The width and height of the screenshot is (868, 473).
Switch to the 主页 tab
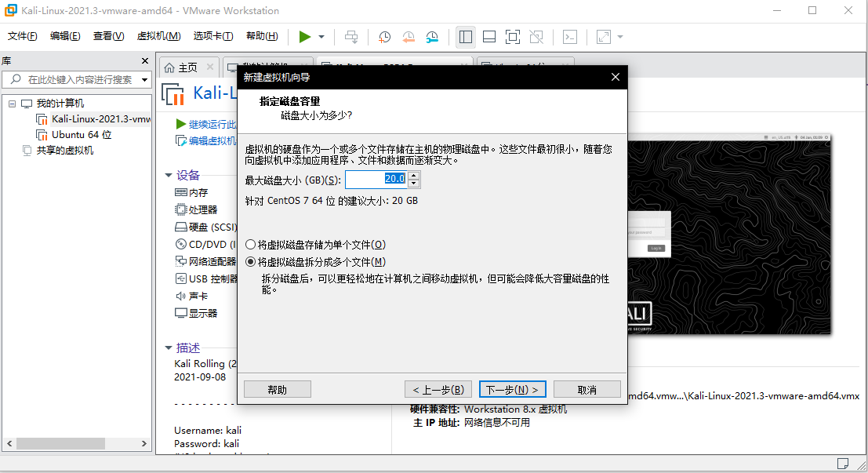click(x=187, y=67)
